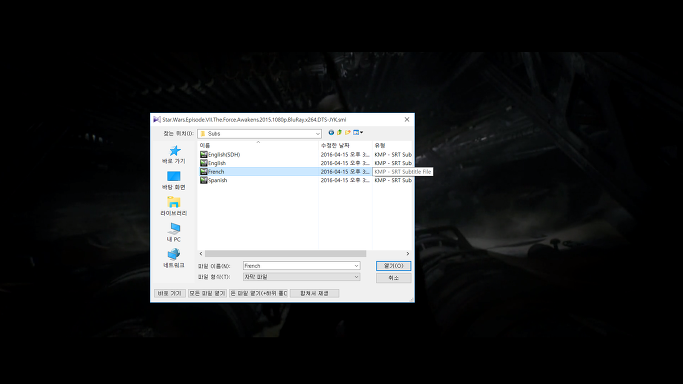The width and height of the screenshot is (683, 384).
Task: Click the open all files button (모든 파일 열기)
Action: (207, 293)
